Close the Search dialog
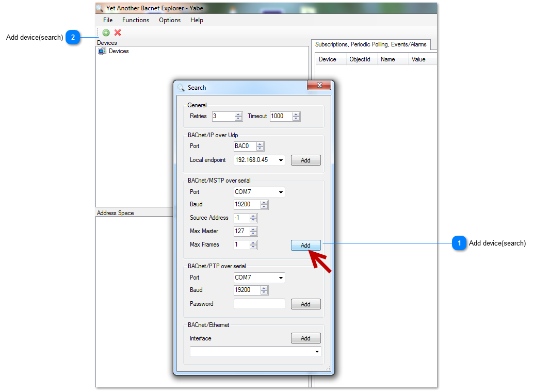This screenshot has width=534, height=392. [x=319, y=85]
